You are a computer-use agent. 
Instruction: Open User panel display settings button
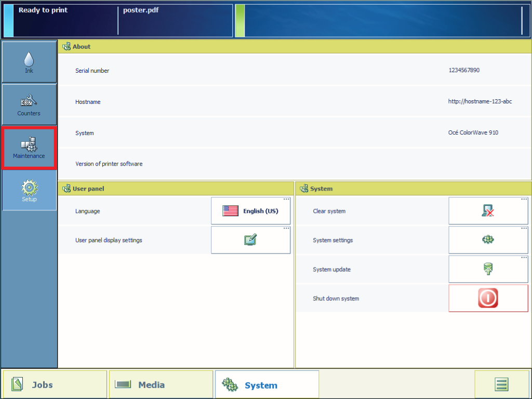point(251,240)
